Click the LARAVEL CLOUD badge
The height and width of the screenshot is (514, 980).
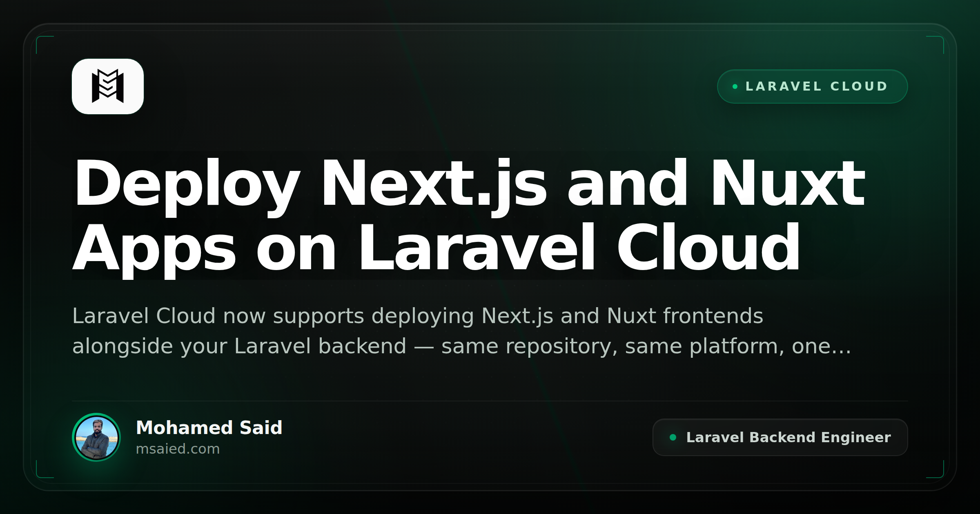[x=812, y=86]
